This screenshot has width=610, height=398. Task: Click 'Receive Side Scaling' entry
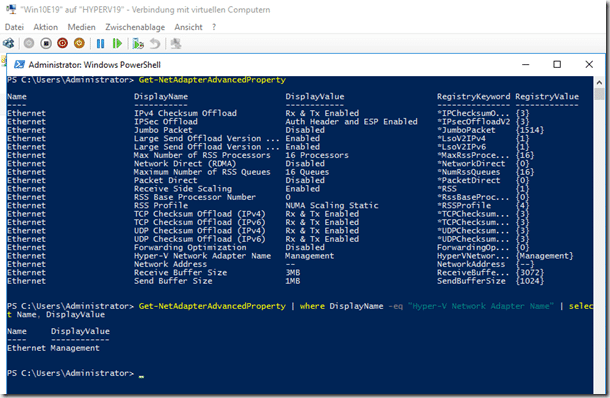click(x=183, y=189)
